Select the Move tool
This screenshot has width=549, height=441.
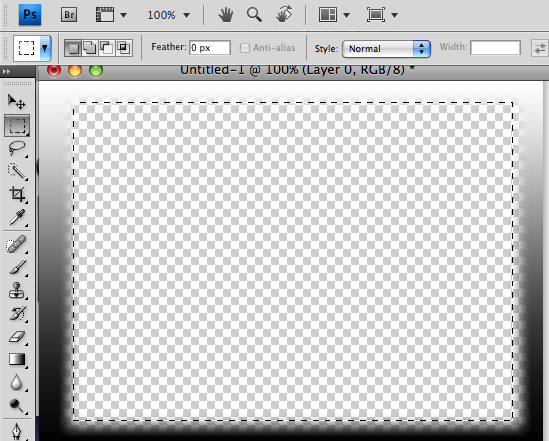[16, 102]
